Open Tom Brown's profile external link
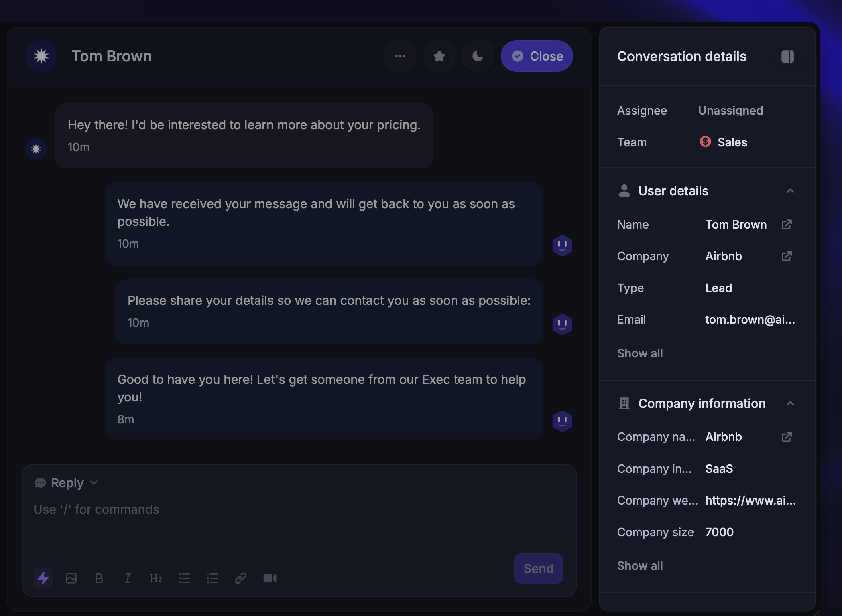This screenshot has width=842, height=616. (787, 225)
